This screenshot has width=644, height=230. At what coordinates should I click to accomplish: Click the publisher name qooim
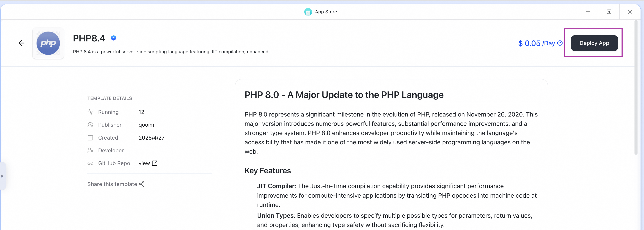pos(146,125)
